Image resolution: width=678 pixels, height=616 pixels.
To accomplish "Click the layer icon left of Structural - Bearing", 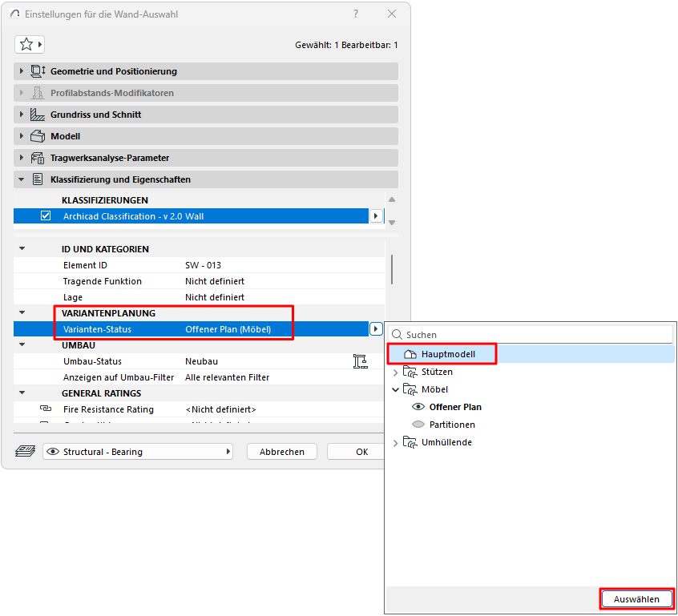I will 26,451.
